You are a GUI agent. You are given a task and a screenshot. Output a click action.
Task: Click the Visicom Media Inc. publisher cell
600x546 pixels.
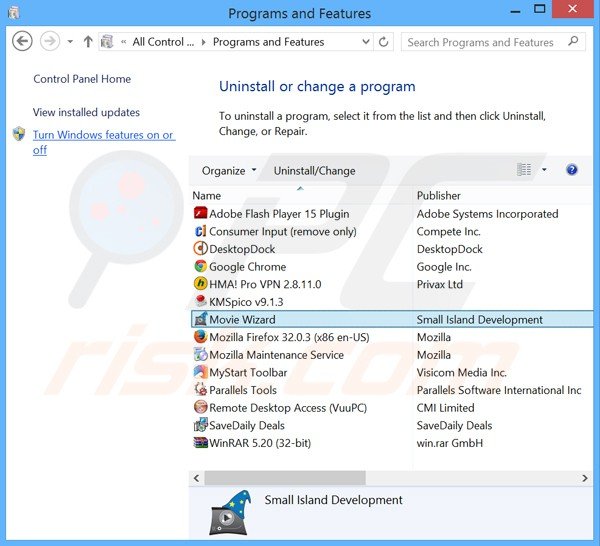pos(461,372)
